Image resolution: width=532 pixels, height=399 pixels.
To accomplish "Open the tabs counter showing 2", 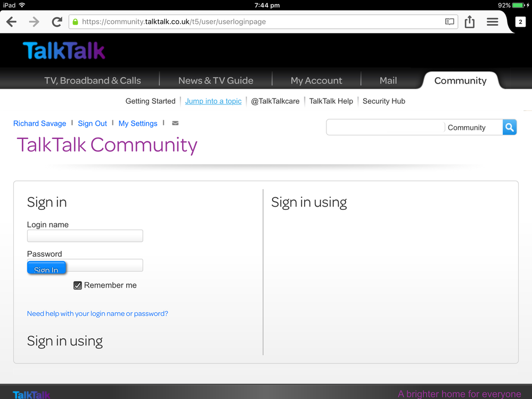I will [520, 22].
